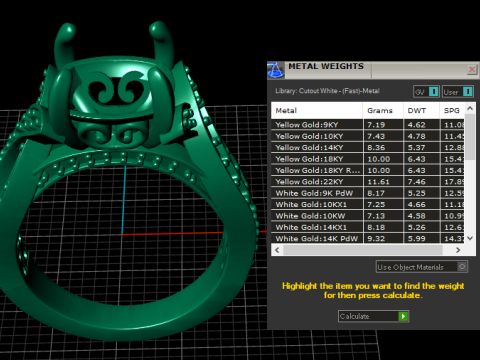
Task: Close the Metal Weights panel
Action: 472,69
